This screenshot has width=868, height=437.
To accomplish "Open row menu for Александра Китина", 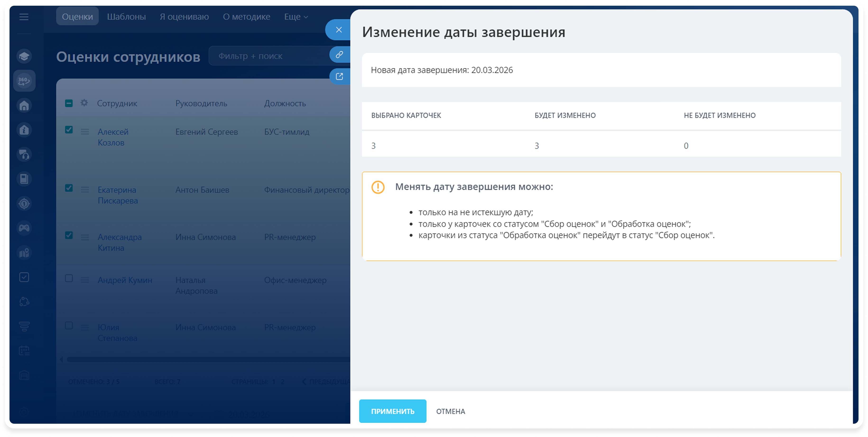I will (x=85, y=237).
